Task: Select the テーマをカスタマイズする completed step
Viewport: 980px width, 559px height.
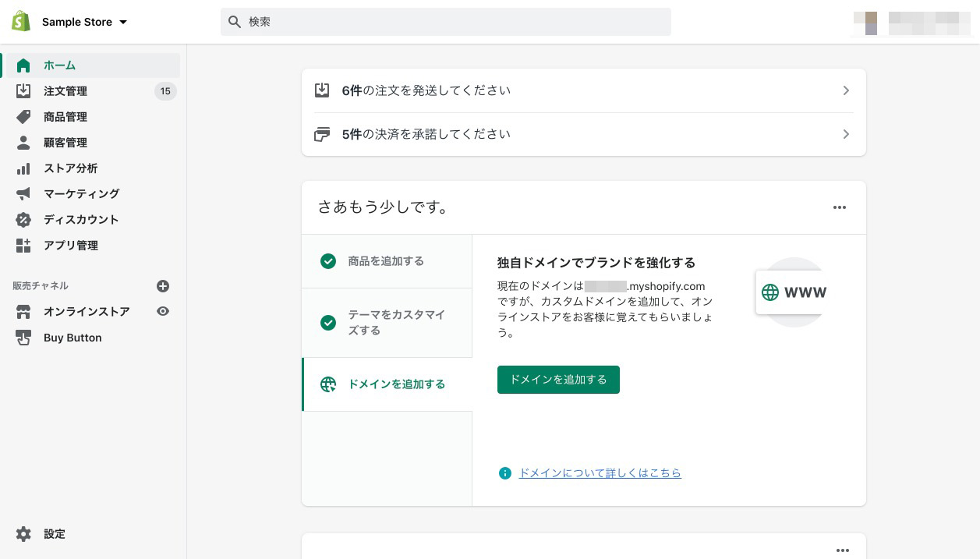Action: tap(386, 323)
